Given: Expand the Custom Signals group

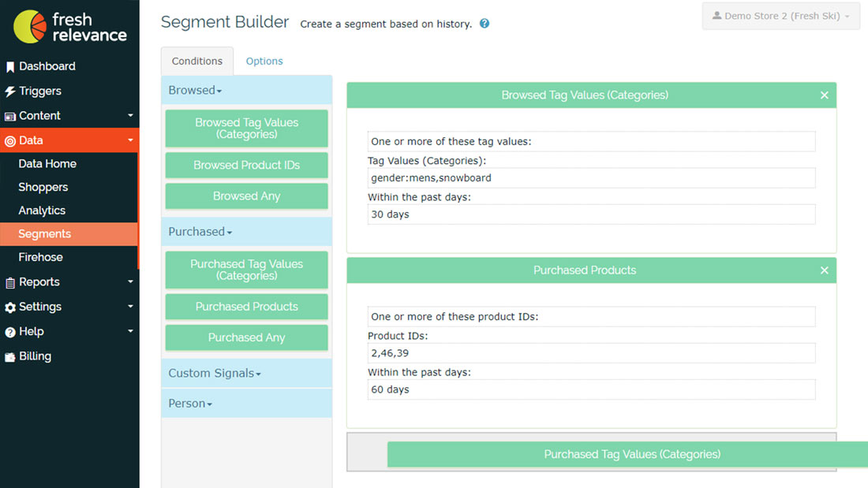Looking at the screenshot, I should click(x=214, y=374).
